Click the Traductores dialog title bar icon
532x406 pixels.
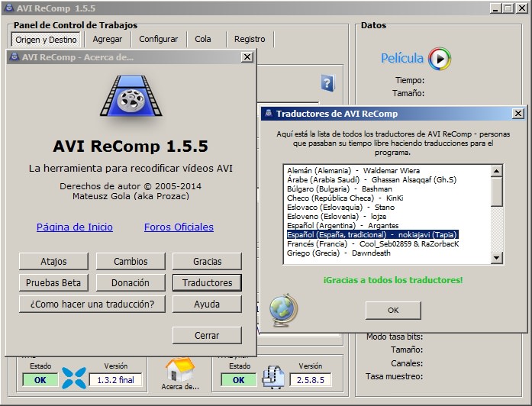[269, 113]
